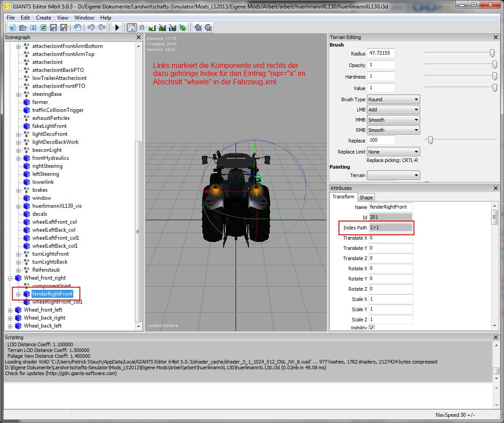
Task: Toggle the house-shaped navigation mode button
Action: 132,28
